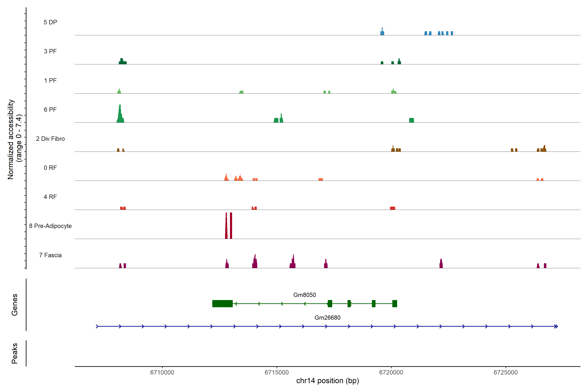Image resolution: width=588 pixels, height=392 pixels.
Task: Click the large Gm8050 exon block
Action: [x=222, y=303]
